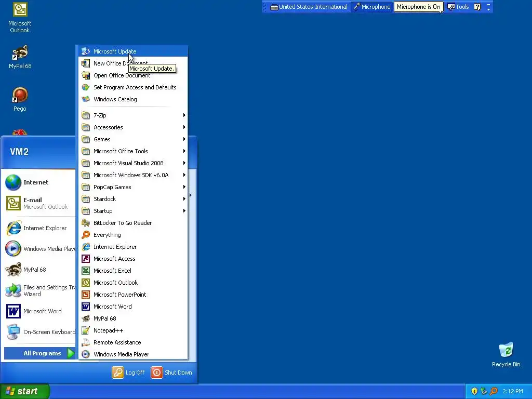Expand the Stardock submenu
This screenshot has height=399, width=532.
(x=133, y=199)
